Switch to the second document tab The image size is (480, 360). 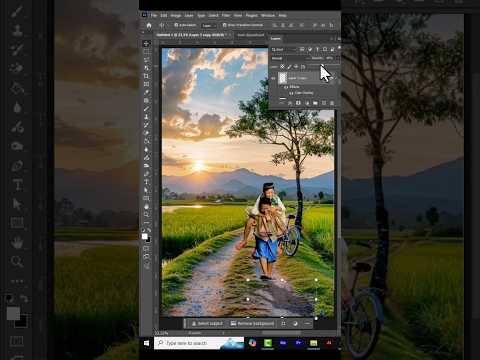251,35
